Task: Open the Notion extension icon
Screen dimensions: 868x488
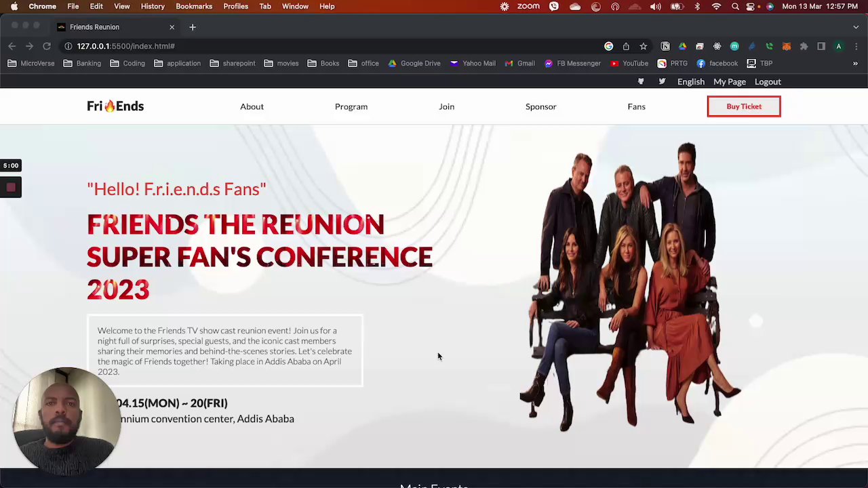Action: tap(665, 46)
